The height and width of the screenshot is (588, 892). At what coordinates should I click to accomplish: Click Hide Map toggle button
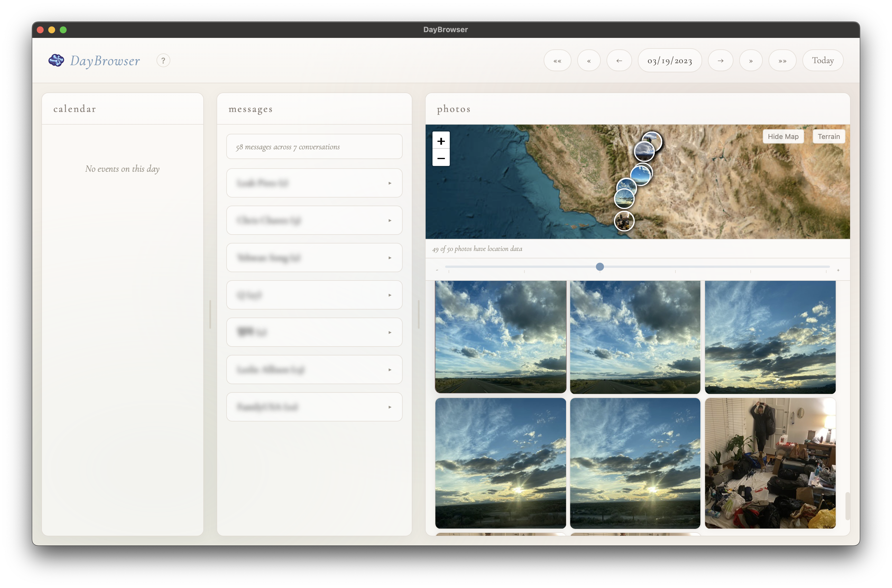(783, 136)
